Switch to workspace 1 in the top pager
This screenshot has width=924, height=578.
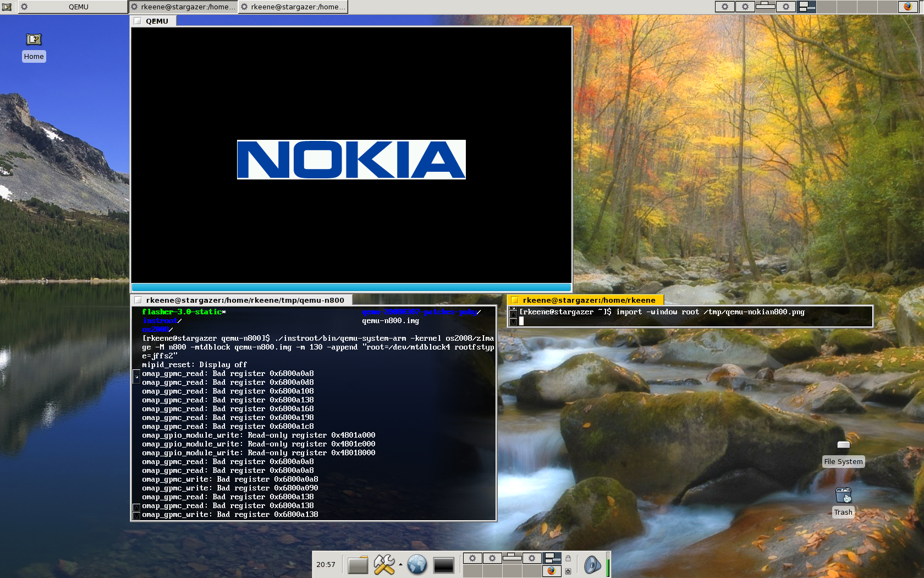click(x=725, y=7)
